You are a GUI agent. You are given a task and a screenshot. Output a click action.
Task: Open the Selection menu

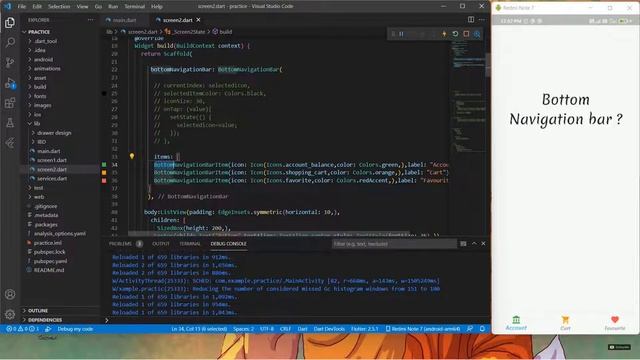pos(59,7)
